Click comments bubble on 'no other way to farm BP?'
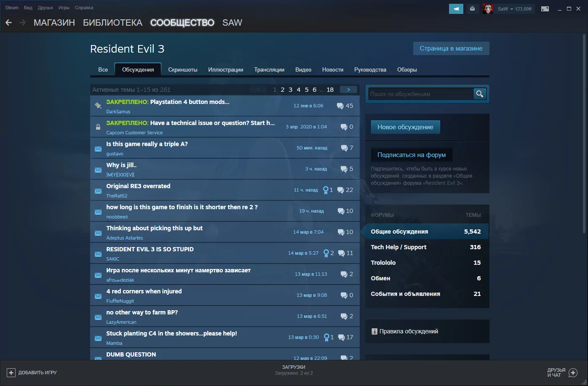Image resolution: width=588 pixels, height=386 pixels. point(344,317)
